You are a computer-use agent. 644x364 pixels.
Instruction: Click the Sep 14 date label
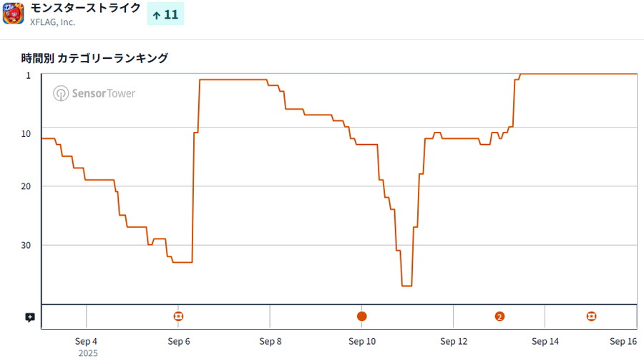[545, 341]
